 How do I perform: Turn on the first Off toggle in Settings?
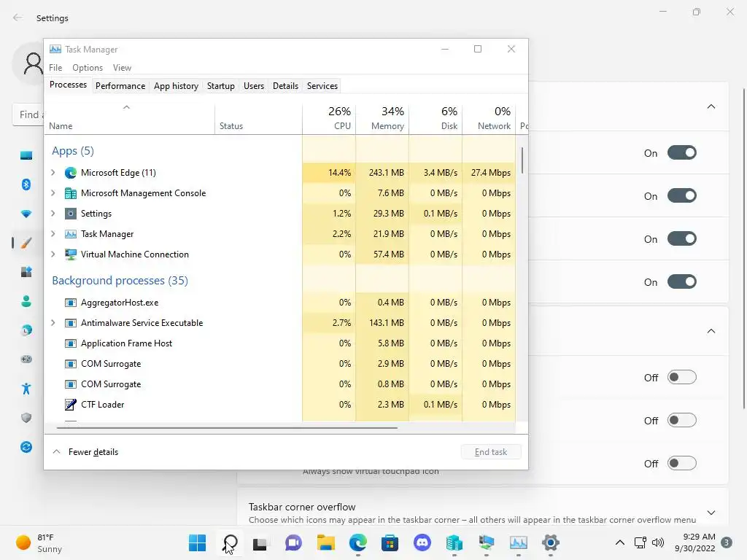coord(682,377)
